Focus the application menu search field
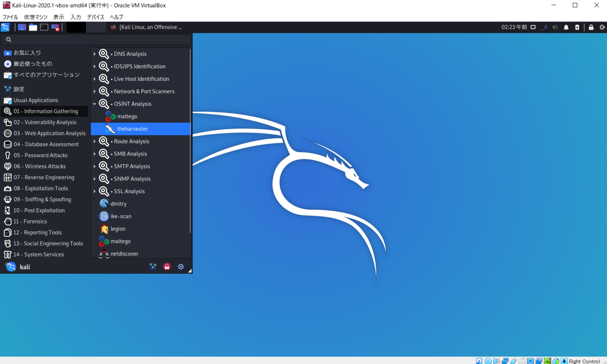 coord(96,39)
